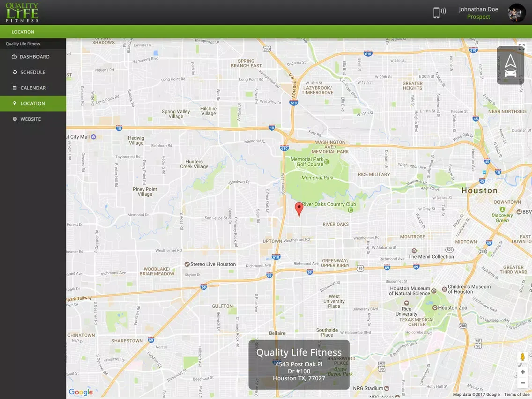This screenshot has height=399, width=532.
Task: Click the Schedule clock icon
Action: point(15,72)
